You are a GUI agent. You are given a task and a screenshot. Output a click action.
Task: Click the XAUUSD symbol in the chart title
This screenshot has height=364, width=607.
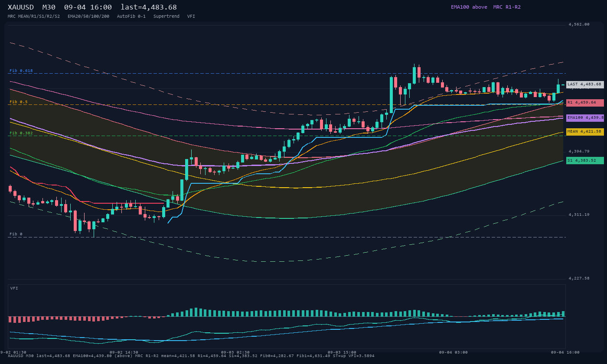pyautogui.click(x=21, y=7)
